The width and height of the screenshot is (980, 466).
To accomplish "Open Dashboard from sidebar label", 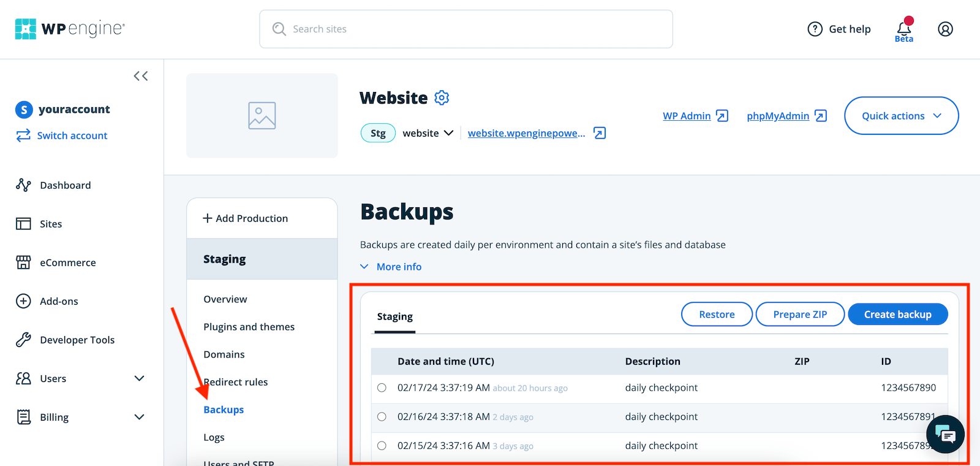I will (66, 185).
